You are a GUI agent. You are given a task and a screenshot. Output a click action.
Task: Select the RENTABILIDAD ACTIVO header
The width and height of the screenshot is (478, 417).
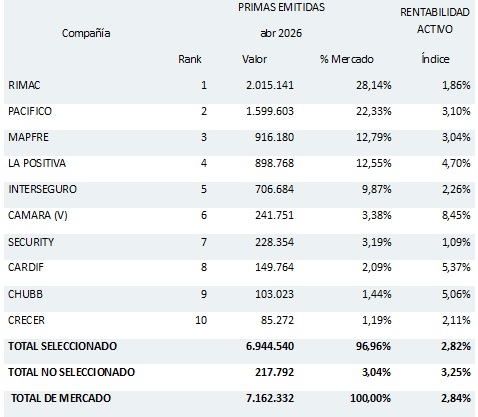(435, 21)
